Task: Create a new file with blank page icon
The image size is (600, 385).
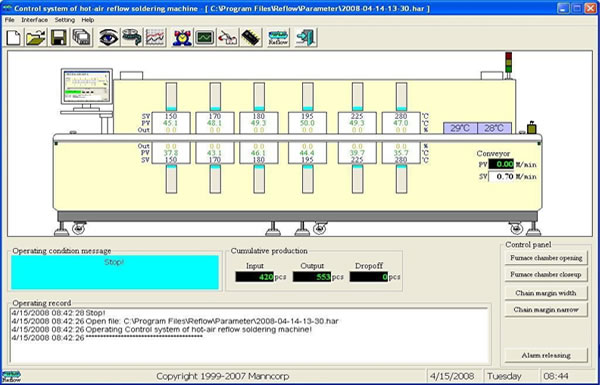Action: (x=13, y=38)
